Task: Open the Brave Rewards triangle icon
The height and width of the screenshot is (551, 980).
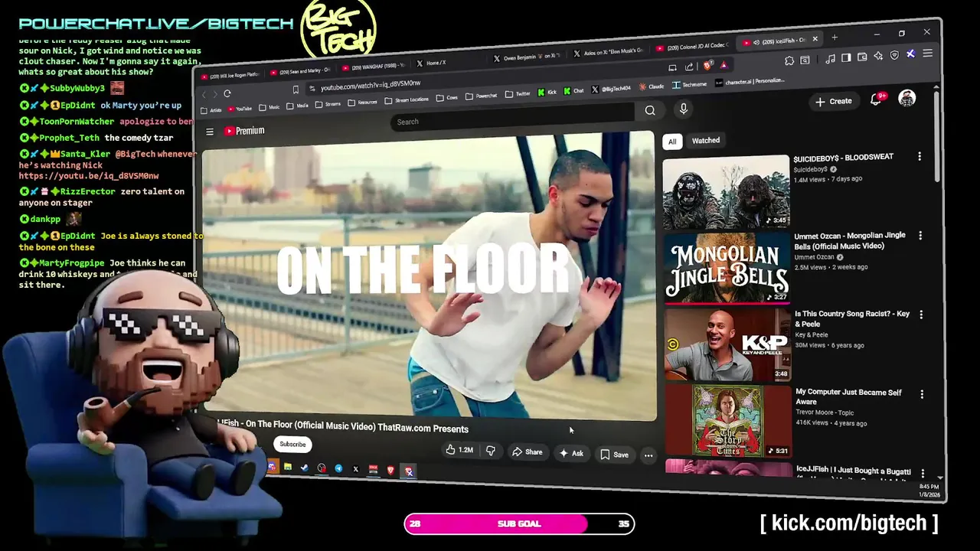Action: point(724,64)
